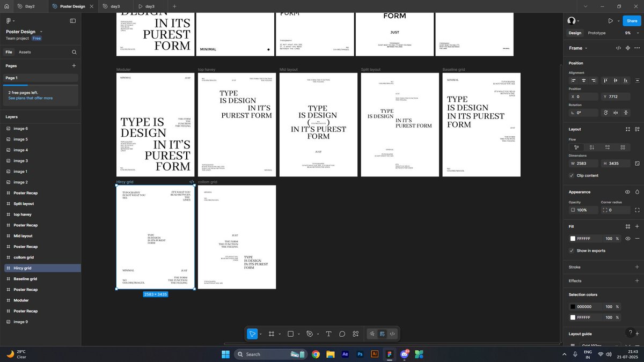This screenshot has width=644, height=362.
Task: Switch to Draw mode in toolbar
Action: pos(372,334)
